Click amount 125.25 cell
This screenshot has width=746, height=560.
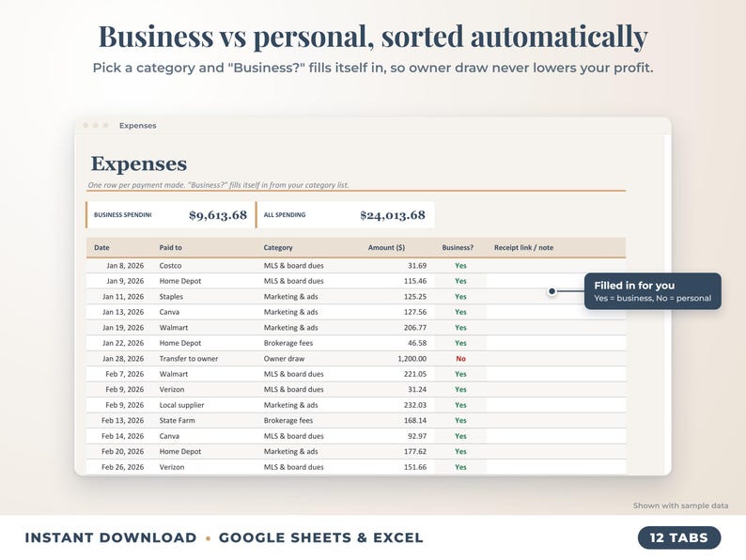tap(415, 296)
